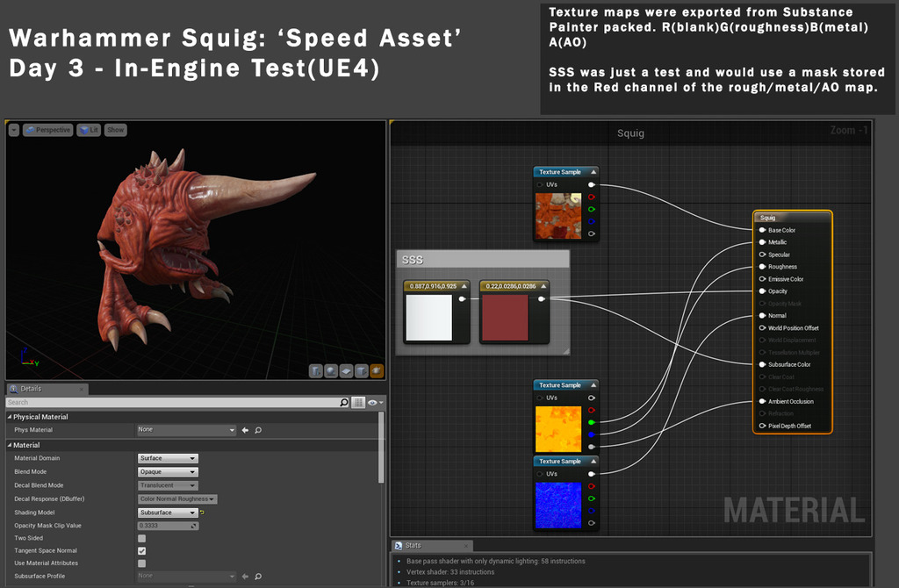Close the Details tab

tap(82, 389)
